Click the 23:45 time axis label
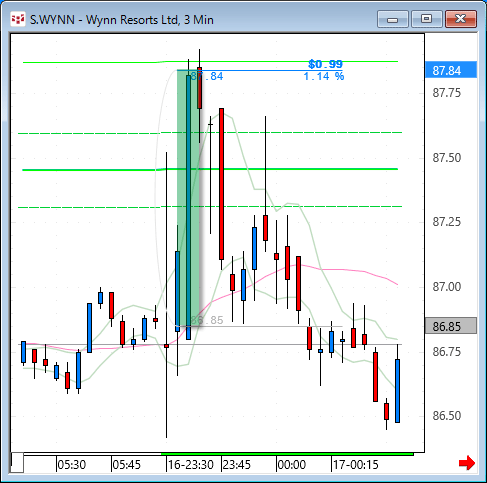 click(237, 464)
